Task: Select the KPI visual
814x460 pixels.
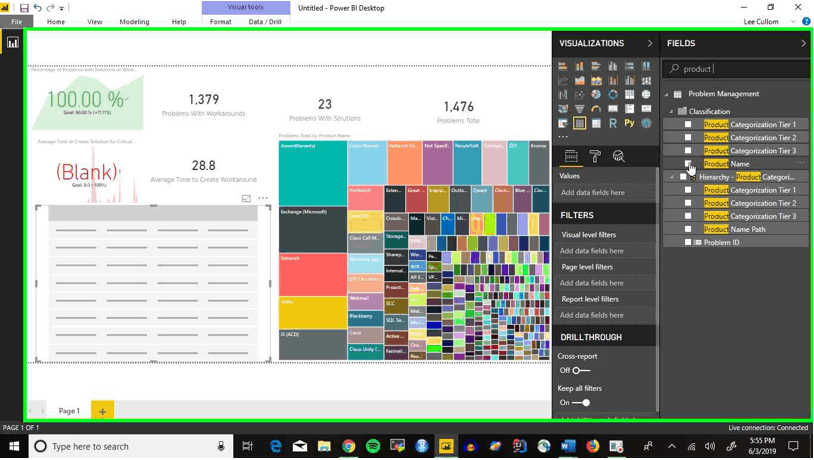Action: point(646,109)
